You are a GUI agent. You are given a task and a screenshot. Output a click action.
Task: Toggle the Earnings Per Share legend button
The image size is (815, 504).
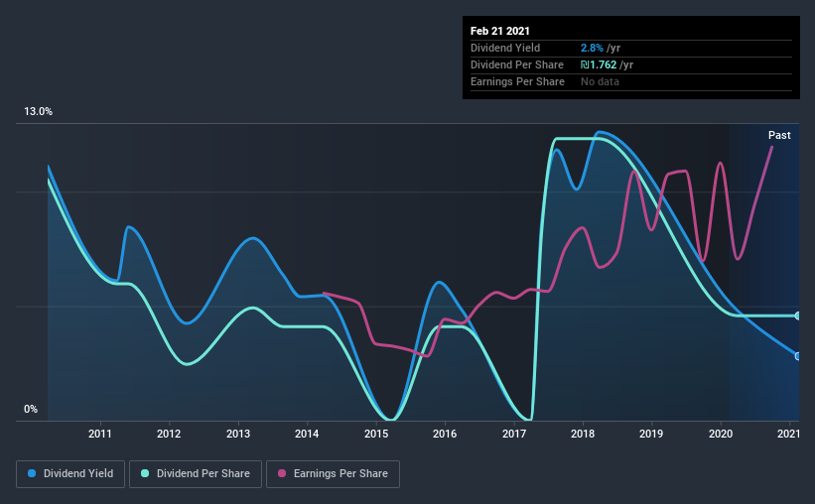pos(333,474)
